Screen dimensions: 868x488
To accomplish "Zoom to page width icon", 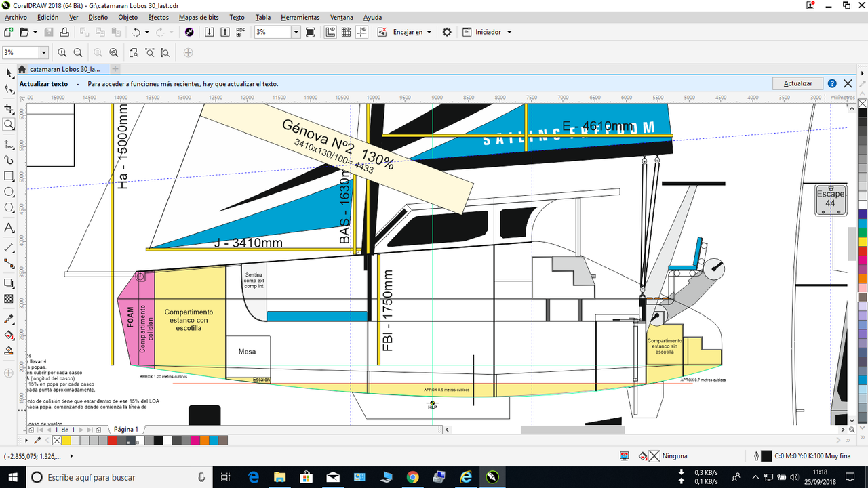I will [150, 52].
